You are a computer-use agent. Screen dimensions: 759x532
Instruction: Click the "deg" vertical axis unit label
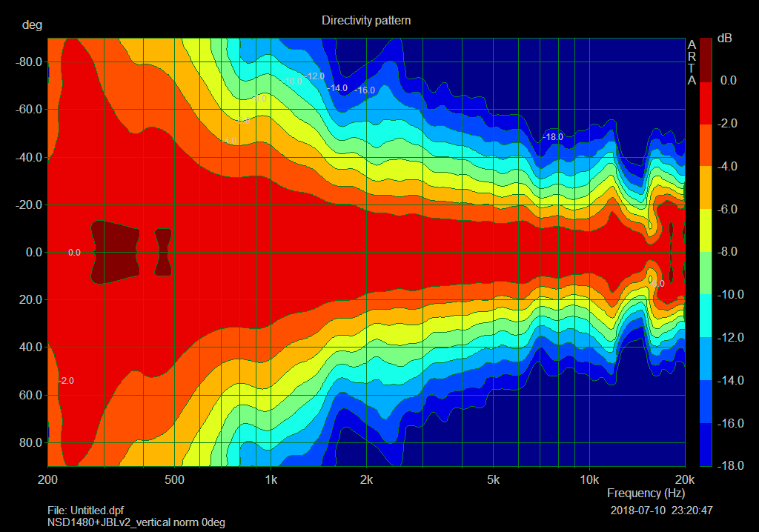pos(32,25)
